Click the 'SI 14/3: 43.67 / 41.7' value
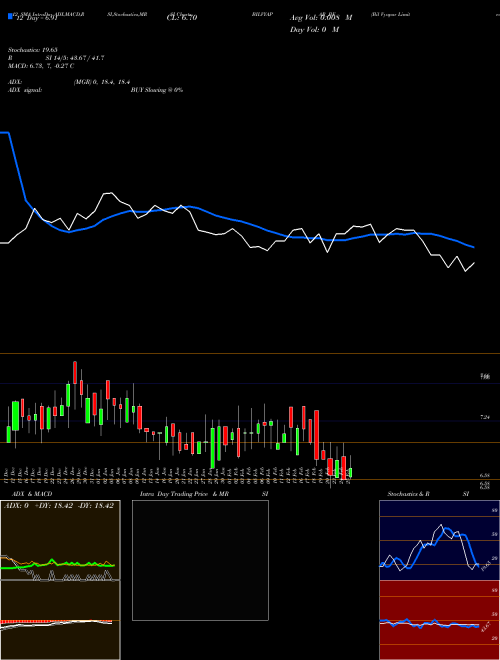Image resolution: width=500 pixels, height=660 pixels. click(75, 58)
